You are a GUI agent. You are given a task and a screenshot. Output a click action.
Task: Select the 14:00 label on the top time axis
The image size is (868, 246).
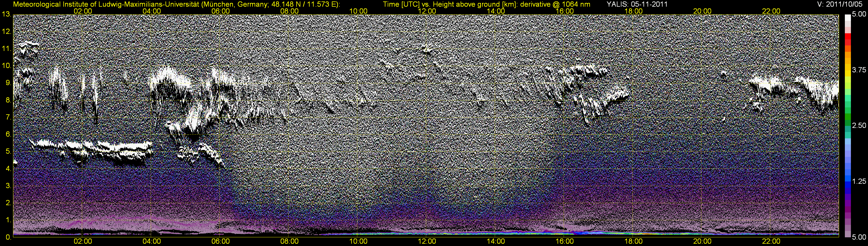click(x=496, y=11)
